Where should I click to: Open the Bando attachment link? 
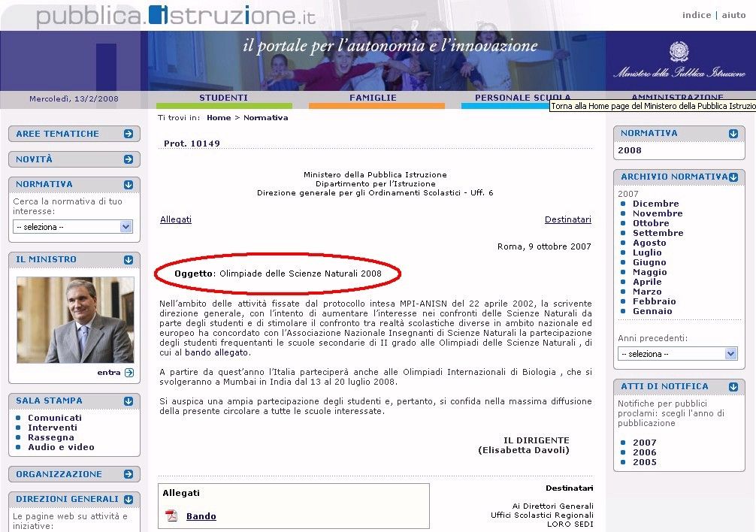pyautogui.click(x=201, y=516)
